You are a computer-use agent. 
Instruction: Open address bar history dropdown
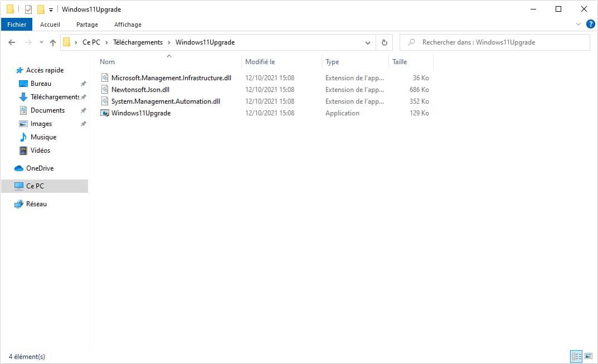pyautogui.click(x=368, y=43)
